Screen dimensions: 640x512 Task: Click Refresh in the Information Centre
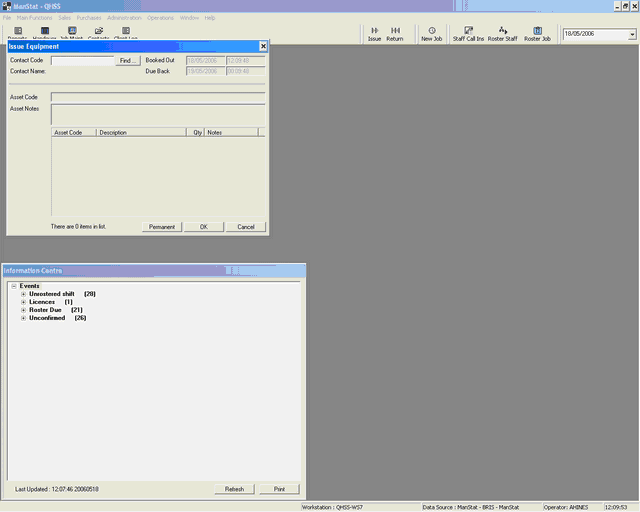click(x=234, y=489)
